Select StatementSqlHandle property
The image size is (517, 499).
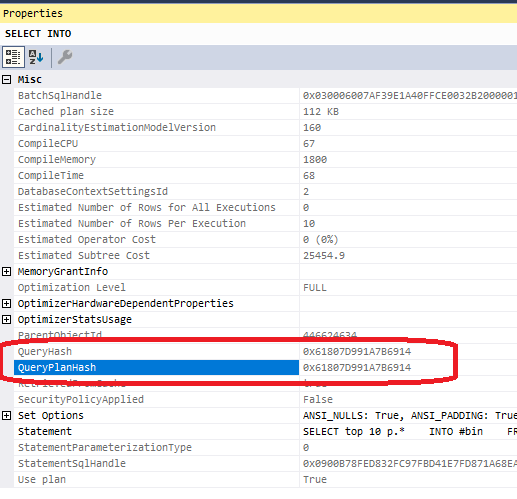(x=72, y=464)
